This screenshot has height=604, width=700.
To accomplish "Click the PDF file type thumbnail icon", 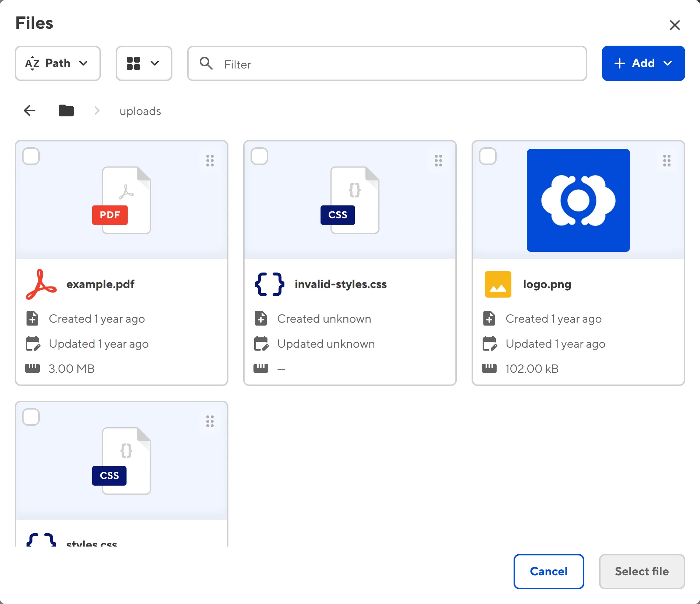I will [x=122, y=200].
